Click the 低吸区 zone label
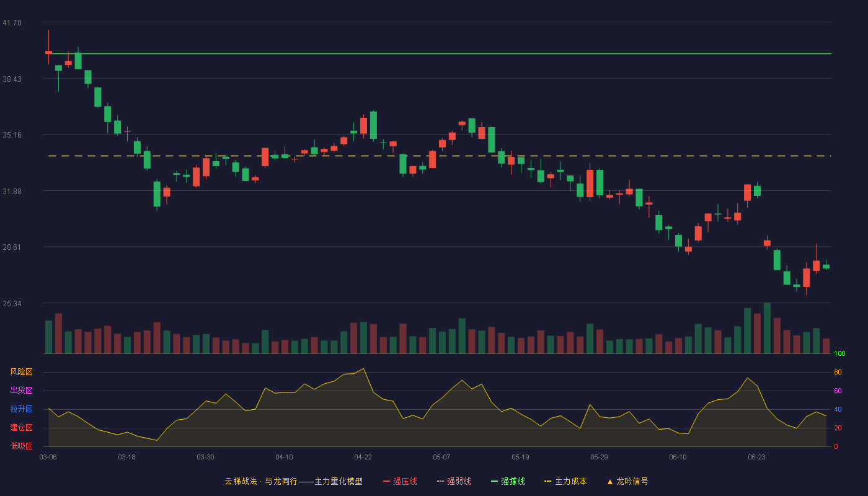Viewport: 868px width, 496px height. [x=21, y=446]
